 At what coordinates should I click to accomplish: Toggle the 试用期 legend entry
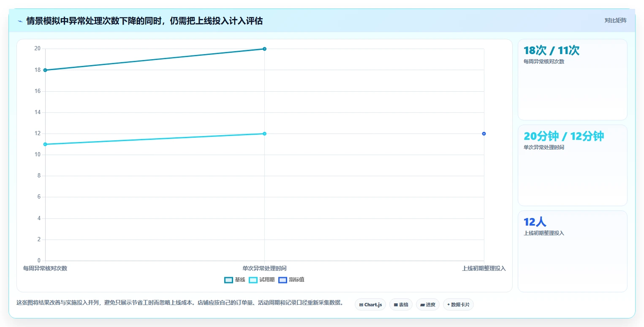click(262, 280)
